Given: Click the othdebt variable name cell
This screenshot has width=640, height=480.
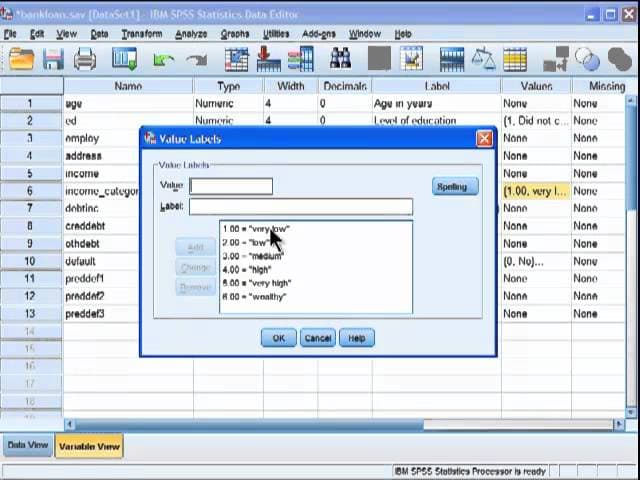Looking at the screenshot, I should coord(101,244).
